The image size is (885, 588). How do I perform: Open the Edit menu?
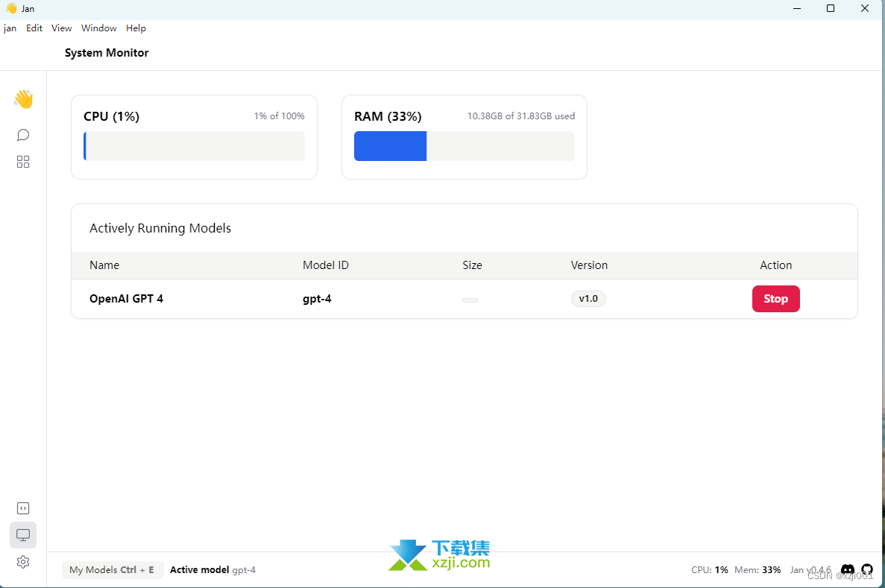point(34,28)
